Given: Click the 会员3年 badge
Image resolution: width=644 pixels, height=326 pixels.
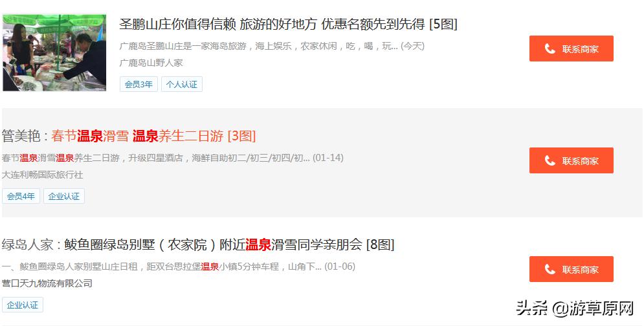Looking at the screenshot, I should pyautogui.click(x=139, y=84).
